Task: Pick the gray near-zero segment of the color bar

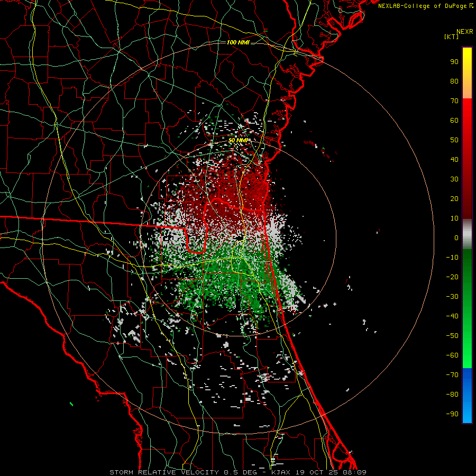Action: pyautogui.click(x=467, y=234)
